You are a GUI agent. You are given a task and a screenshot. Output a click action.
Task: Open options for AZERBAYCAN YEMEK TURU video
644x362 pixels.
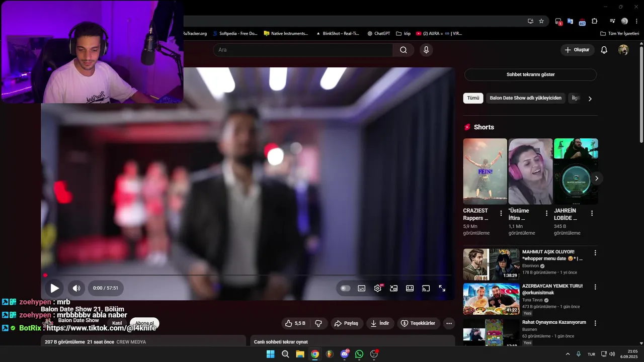coord(595,287)
